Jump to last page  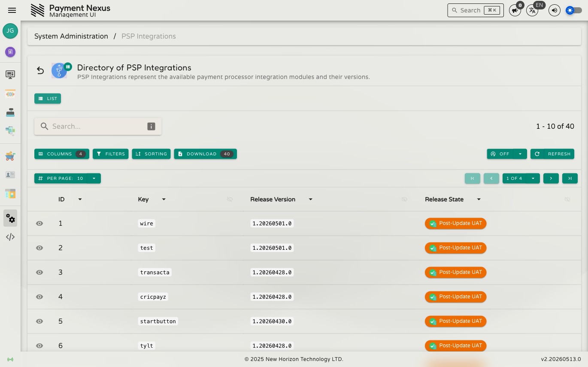(570, 178)
